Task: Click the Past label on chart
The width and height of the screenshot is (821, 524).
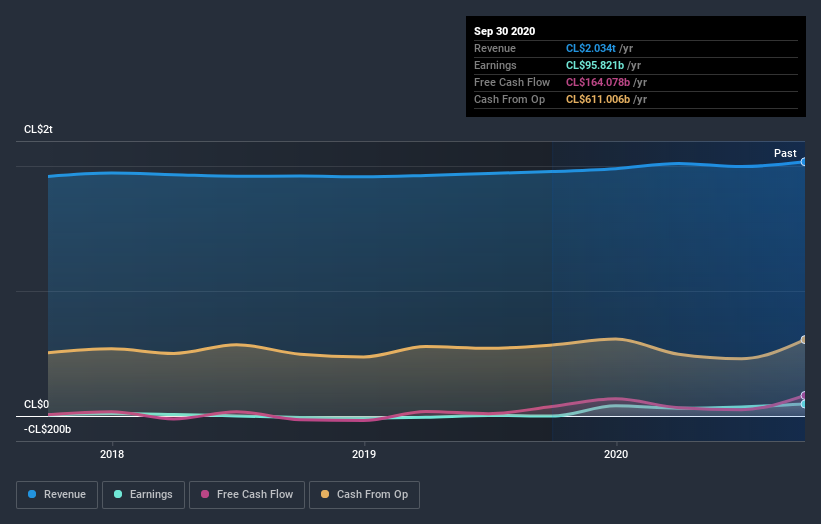Action: point(785,153)
